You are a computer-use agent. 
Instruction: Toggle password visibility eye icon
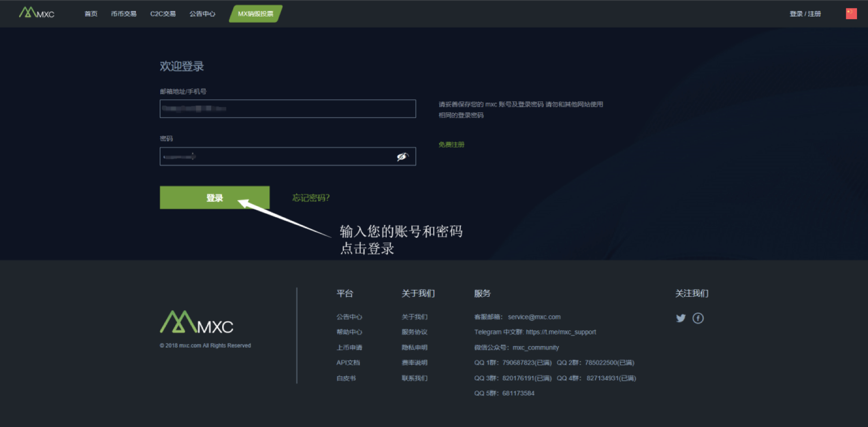(x=402, y=157)
